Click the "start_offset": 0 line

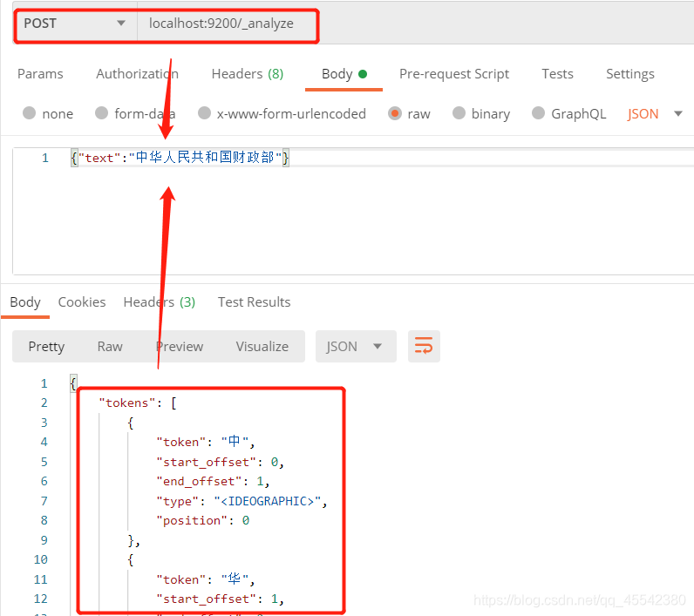[x=220, y=462]
